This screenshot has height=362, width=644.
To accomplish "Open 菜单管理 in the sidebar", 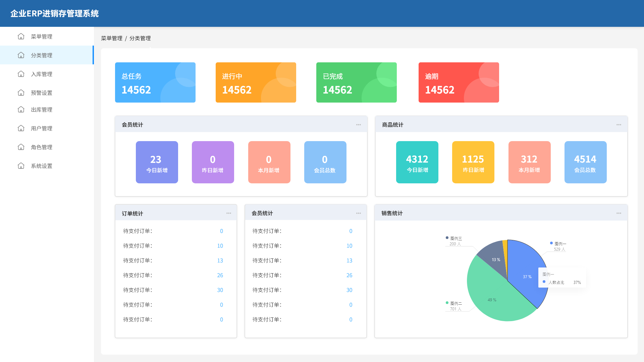I will coord(47,36).
